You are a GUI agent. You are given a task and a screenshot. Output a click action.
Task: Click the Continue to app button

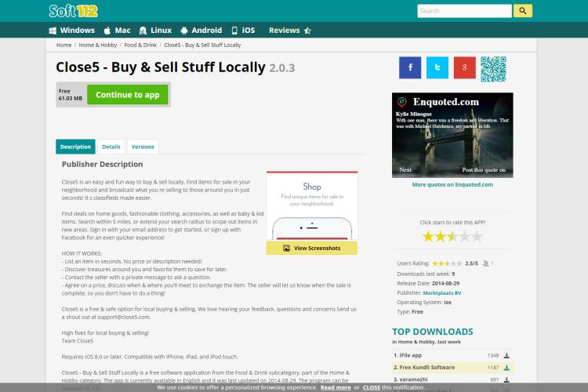tap(128, 95)
